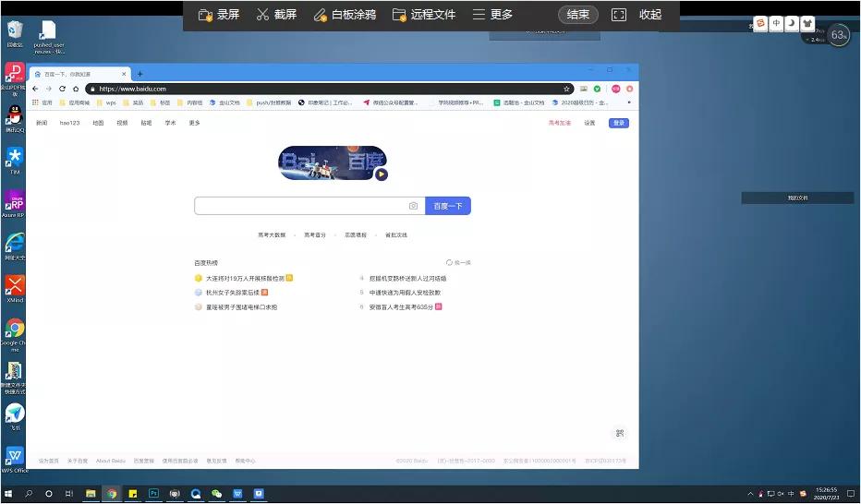This screenshot has height=504, width=861.
Task: Collapse remote toolbar with 收起
Action: 650,15
